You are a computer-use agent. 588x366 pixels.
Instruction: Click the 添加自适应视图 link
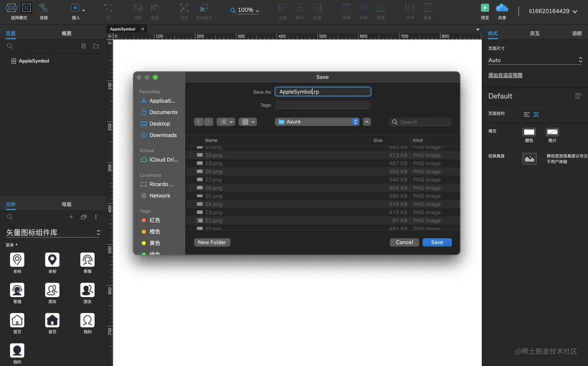click(x=505, y=75)
